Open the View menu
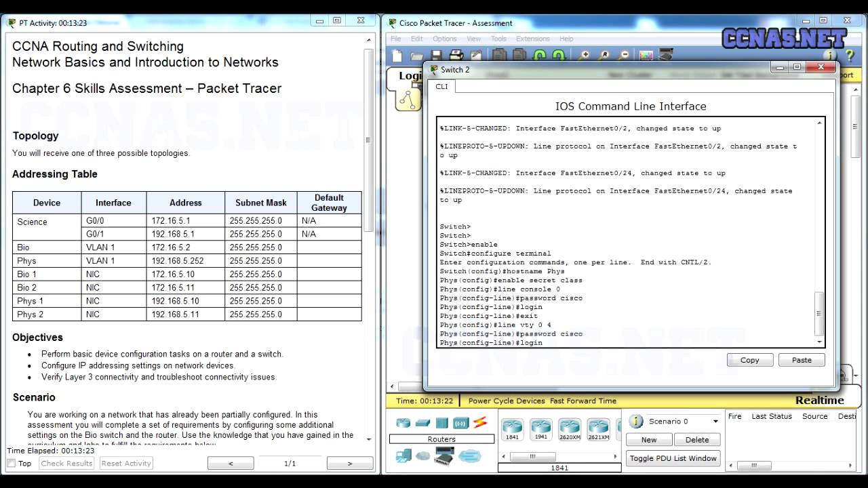 coord(473,39)
